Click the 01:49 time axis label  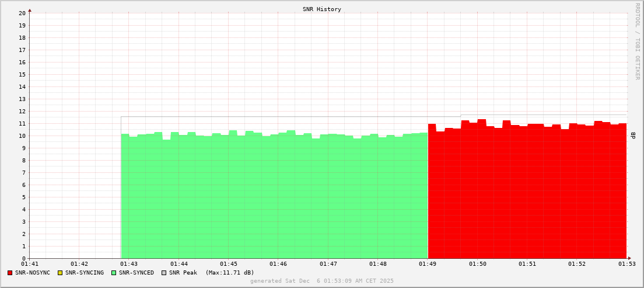pyautogui.click(x=428, y=264)
